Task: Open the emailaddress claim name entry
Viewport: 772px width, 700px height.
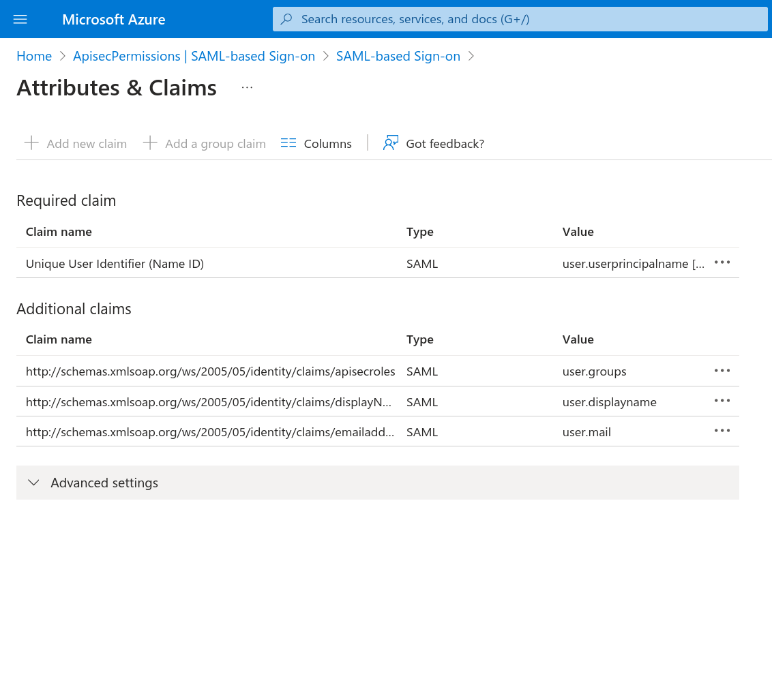Action: 209,432
